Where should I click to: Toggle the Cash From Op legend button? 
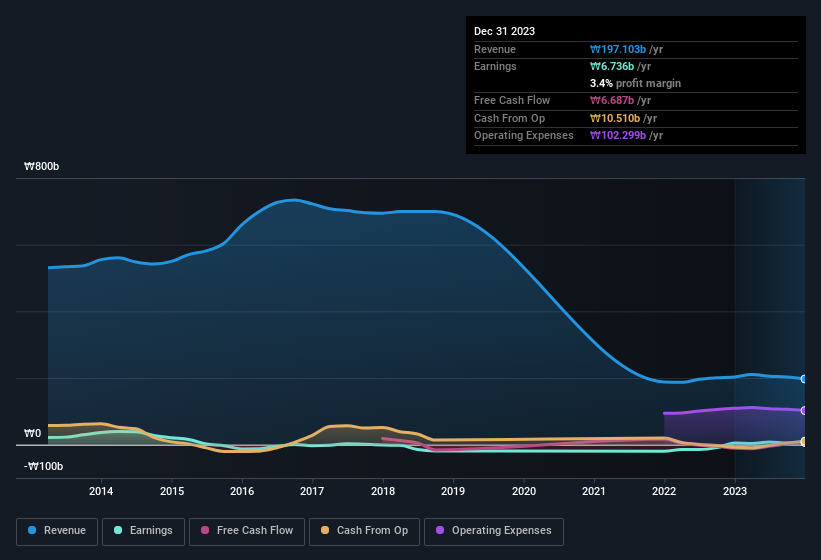(x=364, y=531)
